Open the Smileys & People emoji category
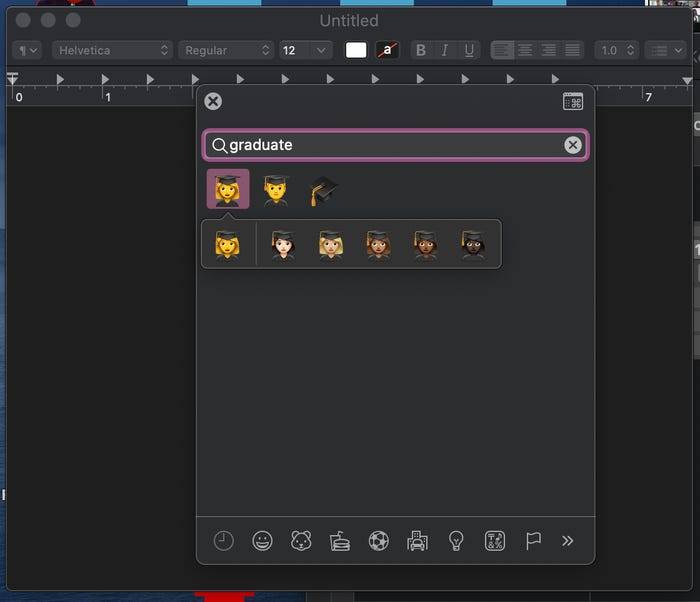This screenshot has width=700, height=602. coord(262,541)
